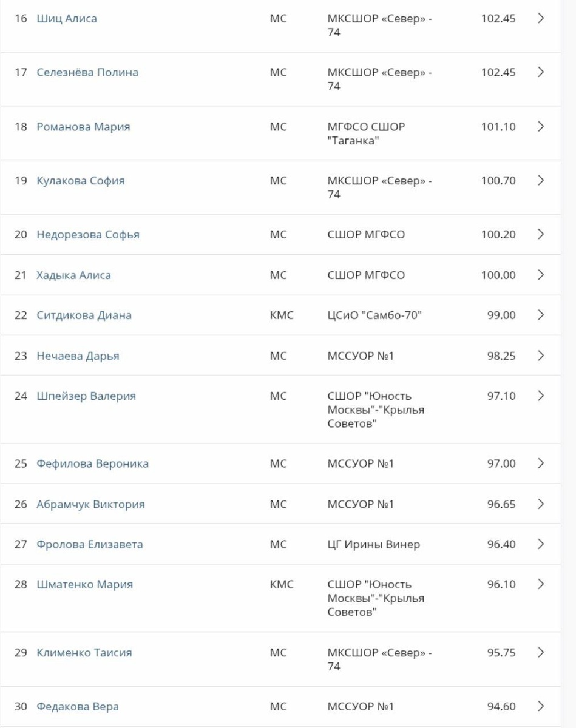Click chevron next to score 97.00
This screenshot has width=576, height=728.
point(541,463)
